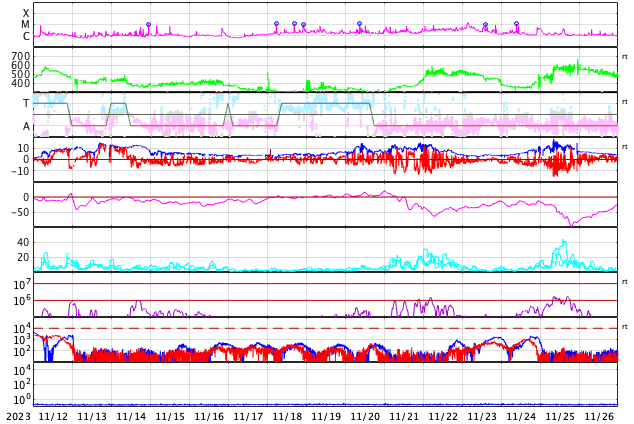Click the "400" axis label
634x424 pixels.
click(21, 84)
